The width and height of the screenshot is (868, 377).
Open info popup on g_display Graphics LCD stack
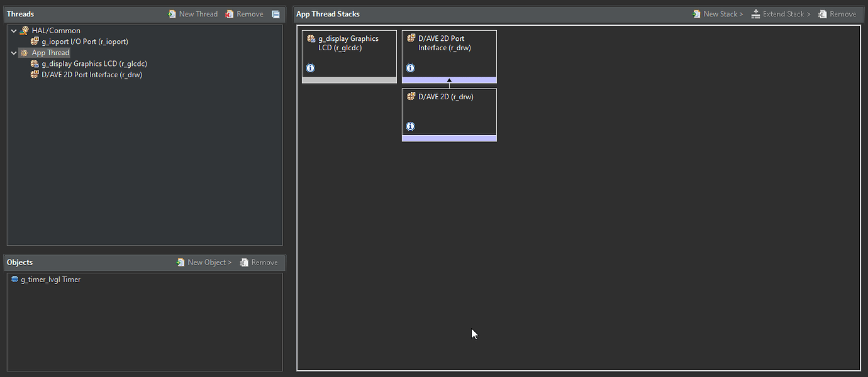[x=310, y=67]
